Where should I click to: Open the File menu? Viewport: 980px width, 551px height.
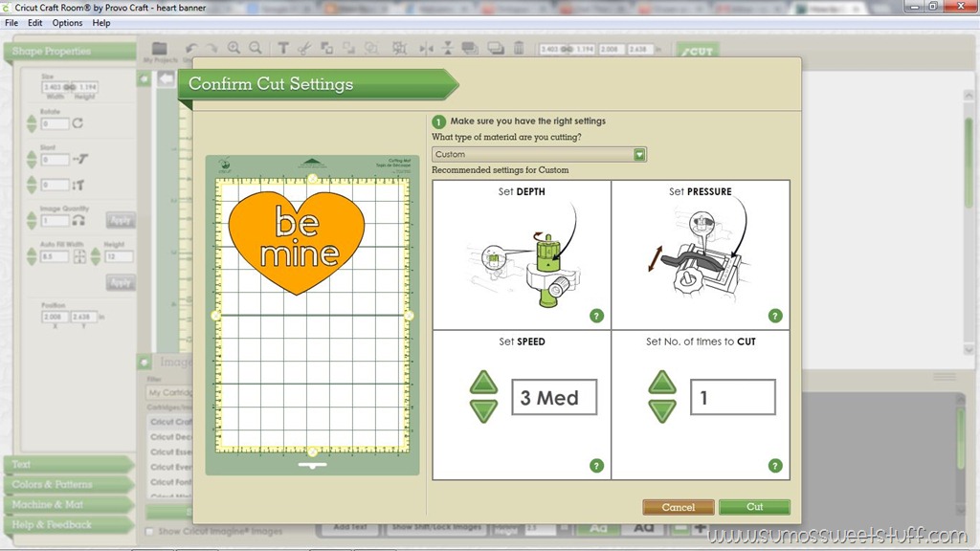click(x=11, y=23)
